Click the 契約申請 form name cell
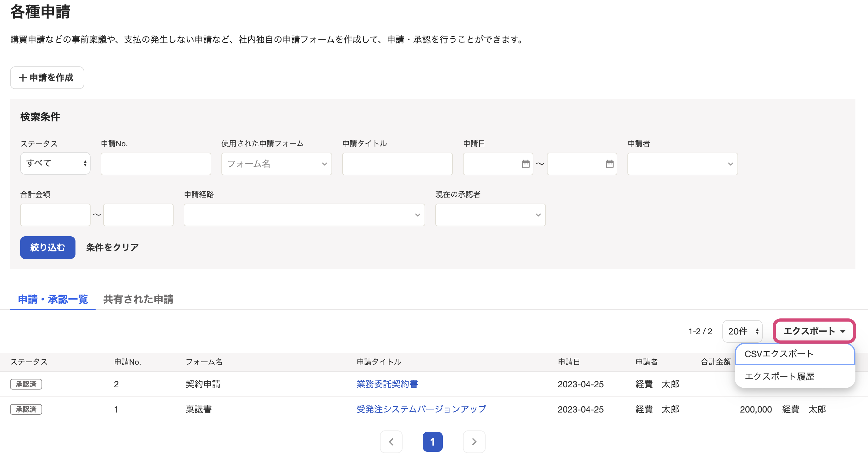Viewport: 868px width, 455px height. click(x=203, y=384)
